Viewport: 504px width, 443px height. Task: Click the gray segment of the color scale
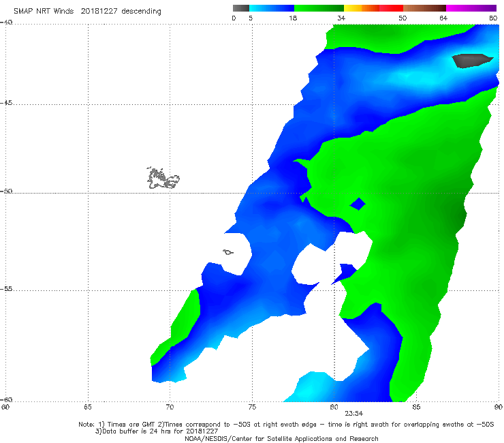click(240, 8)
